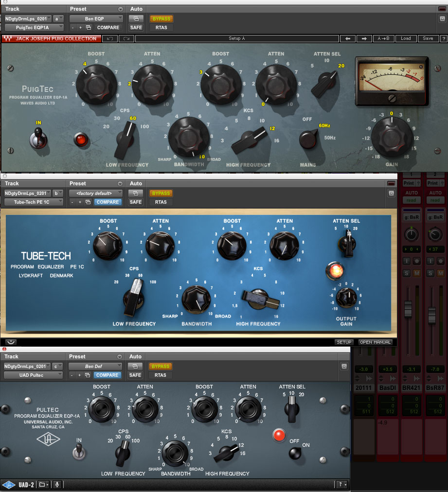The image size is (448, 492).
Task: Click COMPARE in the Tube-Tech header
Action: pyautogui.click(x=108, y=202)
